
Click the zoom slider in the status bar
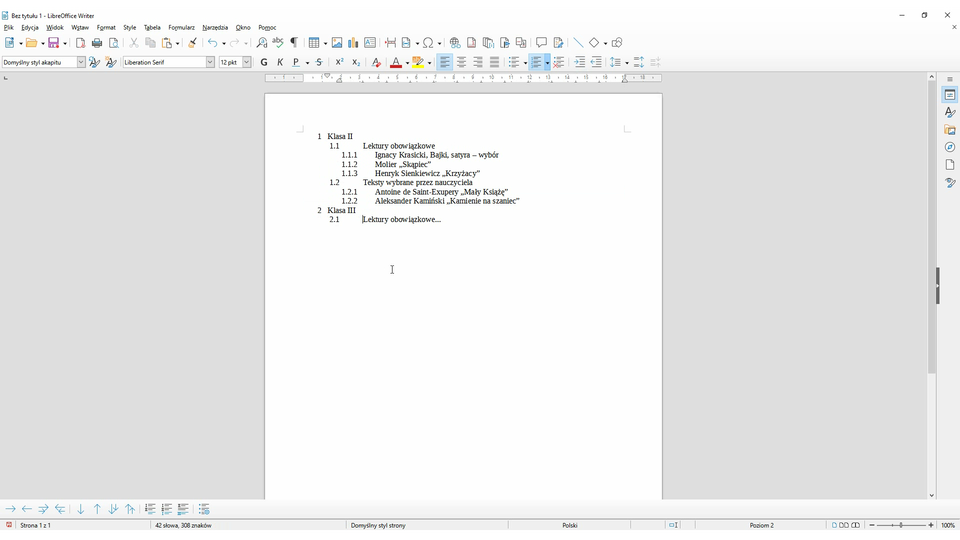901,525
